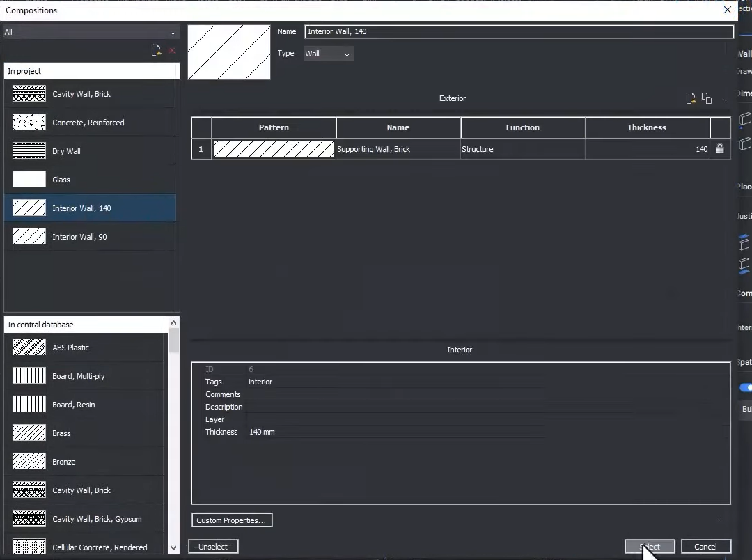Viewport: 752px width, 560px height.
Task: Click the flip-solid icon below Justify
Action: [x=744, y=242]
